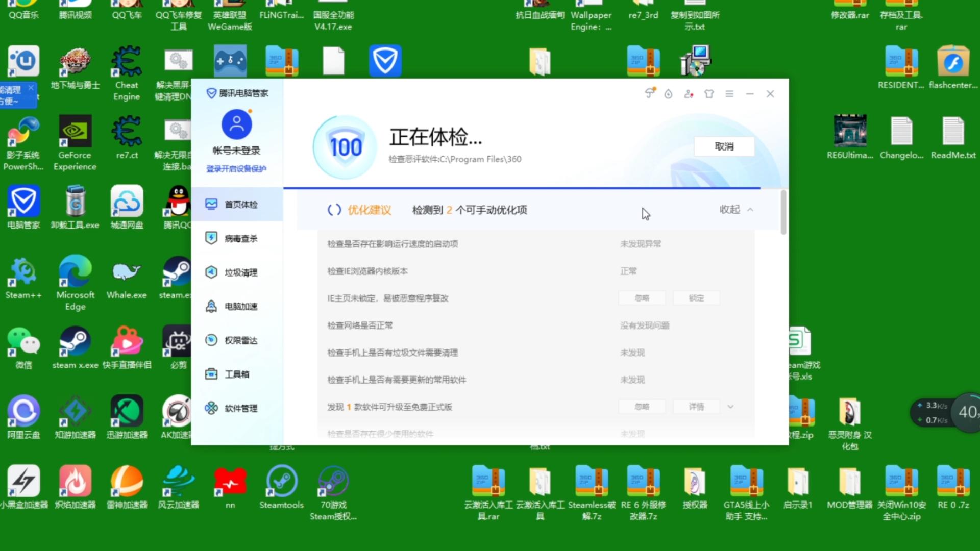Open 知游加速器 desktop icon
The width and height of the screenshot is (980, 551).
pyautogui.click(x=75, y=417)
